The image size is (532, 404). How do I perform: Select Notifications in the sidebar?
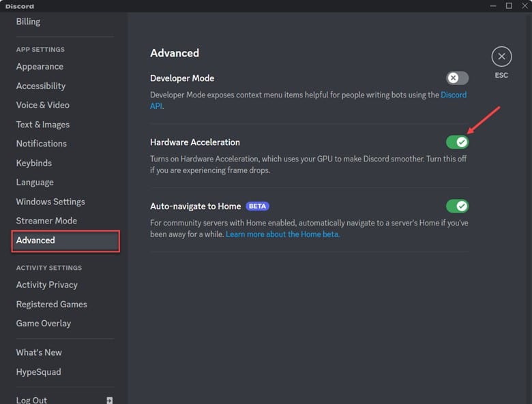tap(42, 143)
